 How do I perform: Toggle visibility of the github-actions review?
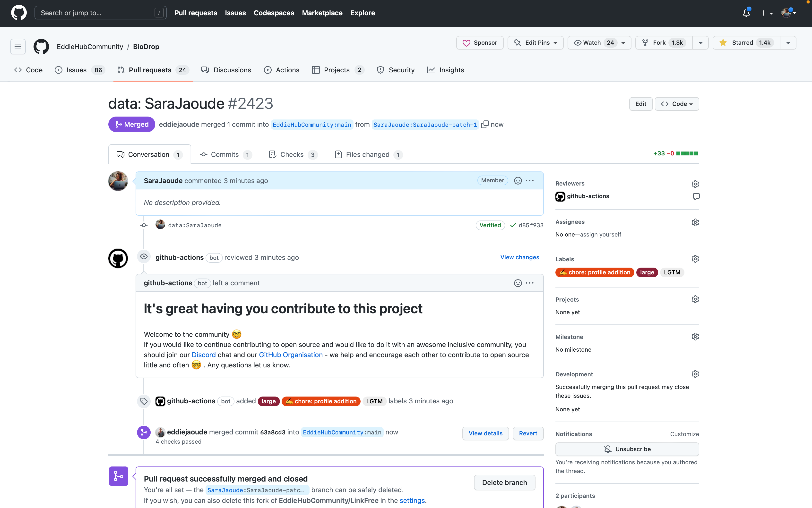144,257
